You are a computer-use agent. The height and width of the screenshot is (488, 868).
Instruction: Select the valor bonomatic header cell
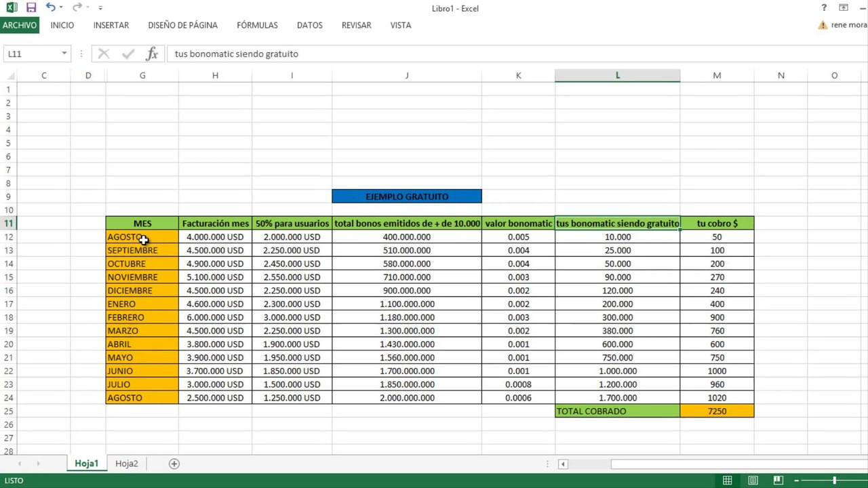pos(519,223)
